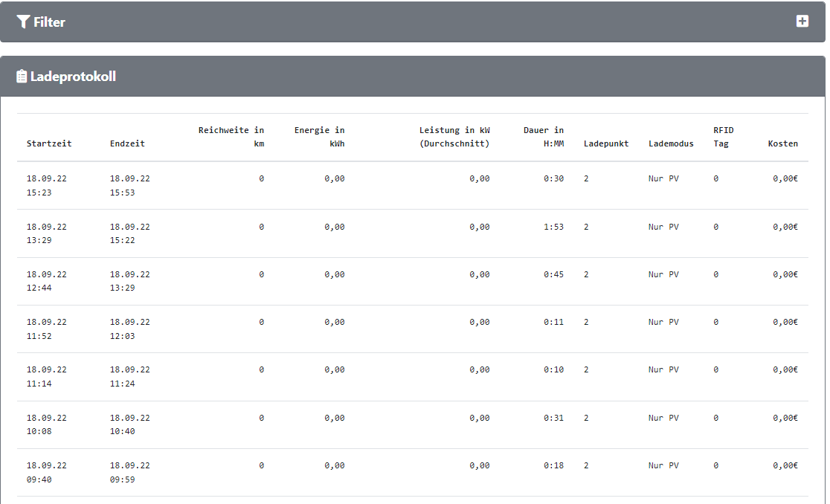830x504 pixels.
Task: Click the RFID Tag column header
Action: tap(723, 137)
